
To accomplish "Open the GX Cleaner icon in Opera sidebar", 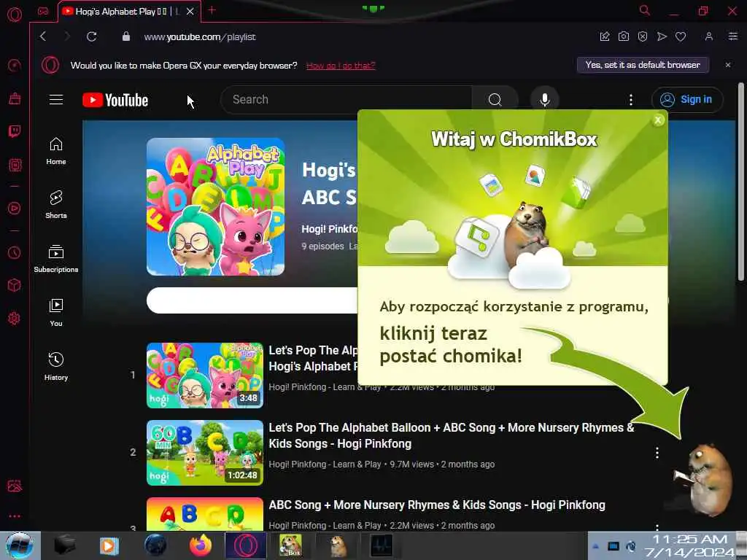I will click(15, 98).
